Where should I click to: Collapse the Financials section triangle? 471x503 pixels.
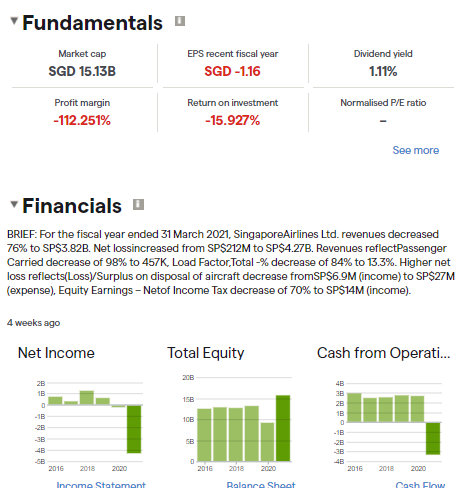click(14, 204)
